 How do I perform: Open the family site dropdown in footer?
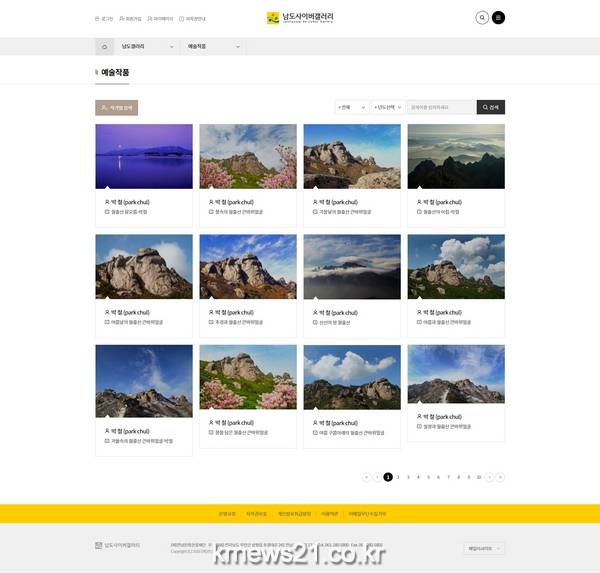(x=485, y=548)
